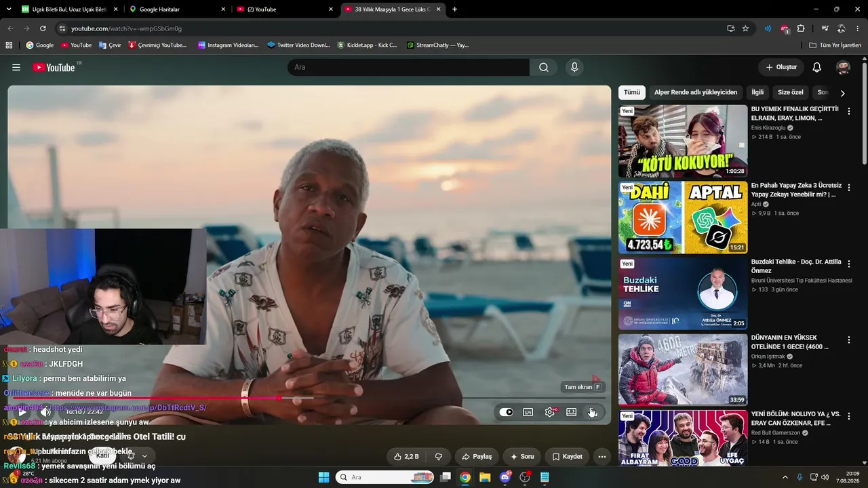Image resolution: width=868 pixels, height=488 pixels.
Task: Open the Çevir bookmark
Action: 110,45
